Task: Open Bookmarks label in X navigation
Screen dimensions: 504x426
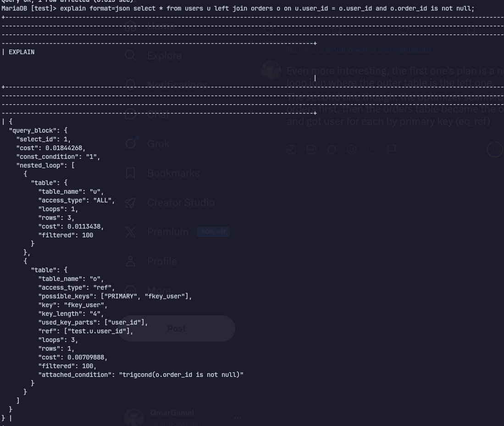Action: (x=173, y=173)
